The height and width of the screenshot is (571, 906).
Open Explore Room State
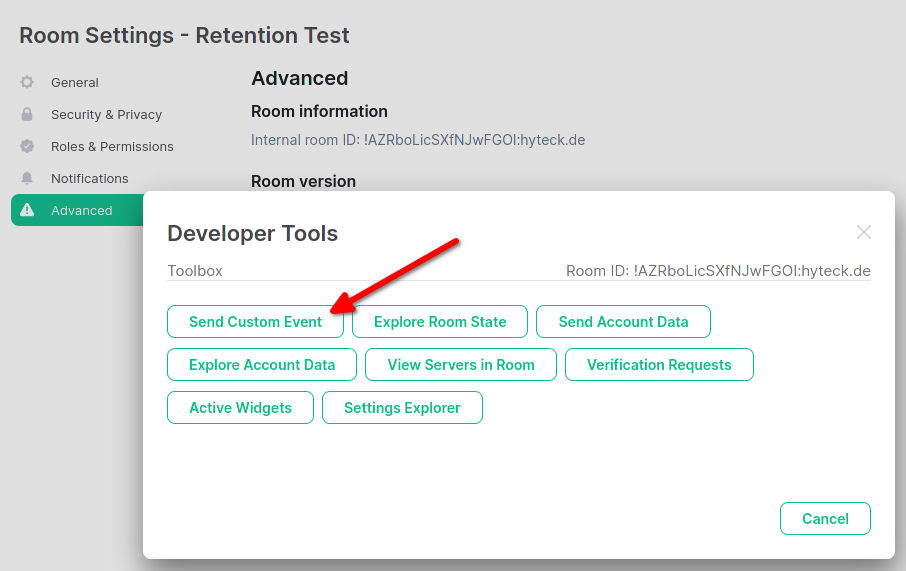(x=440, y=322)
